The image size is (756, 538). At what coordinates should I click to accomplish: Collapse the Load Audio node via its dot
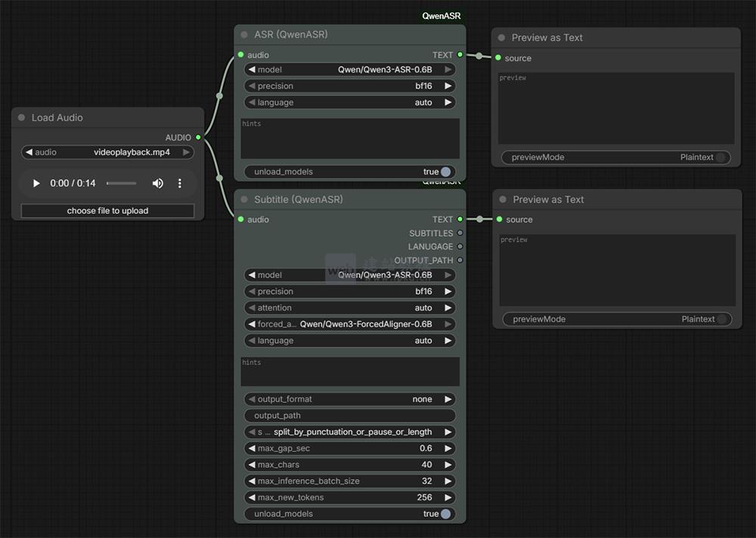pyautogui.click(x=21, y=118)
